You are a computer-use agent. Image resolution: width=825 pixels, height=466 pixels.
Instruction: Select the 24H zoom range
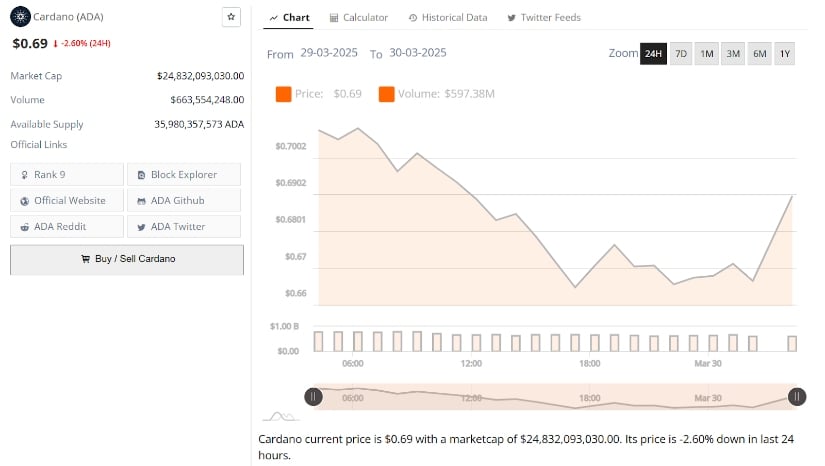(x=653, y=53)
